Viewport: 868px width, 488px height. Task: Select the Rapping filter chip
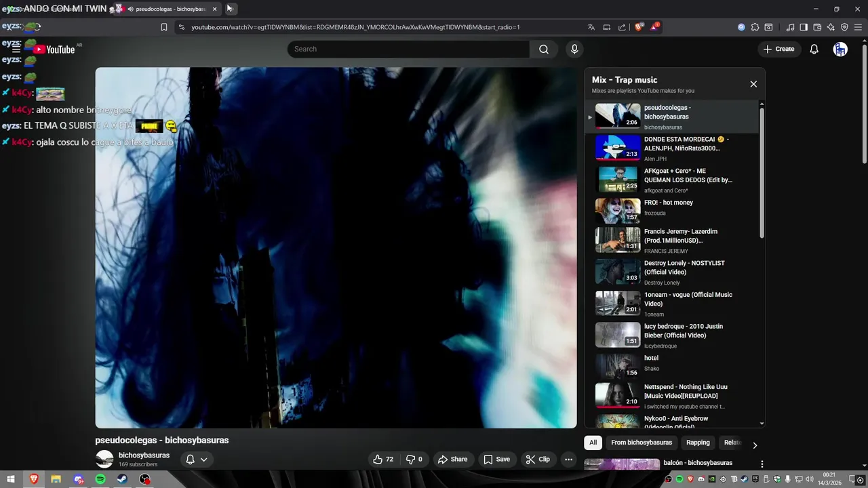click(698, 443)
